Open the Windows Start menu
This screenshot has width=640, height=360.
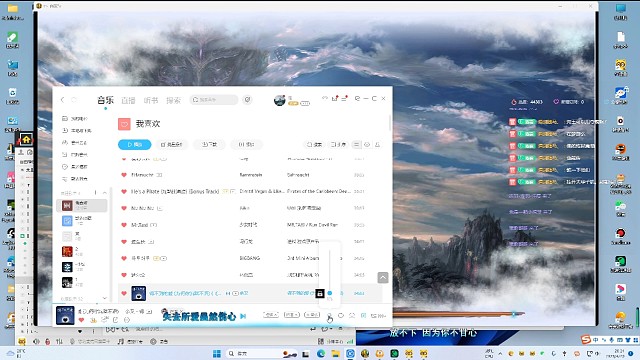(217, 353)
